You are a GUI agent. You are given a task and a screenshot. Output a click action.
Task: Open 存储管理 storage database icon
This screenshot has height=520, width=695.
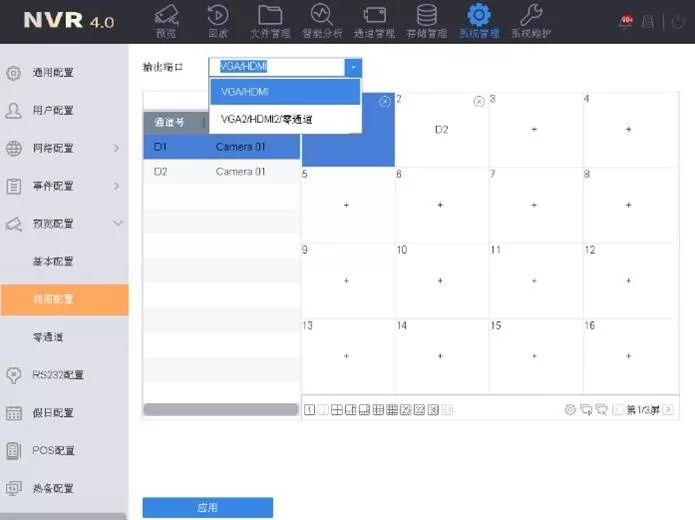click(427, 16)
